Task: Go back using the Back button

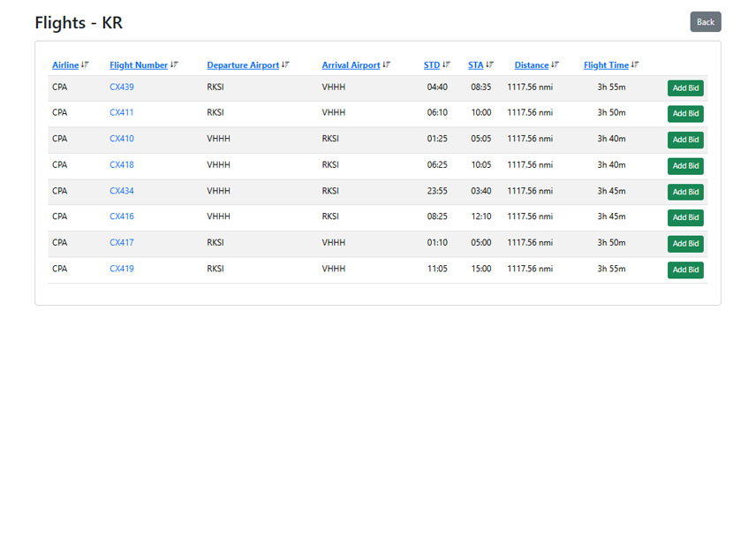Action: point(705,22)
